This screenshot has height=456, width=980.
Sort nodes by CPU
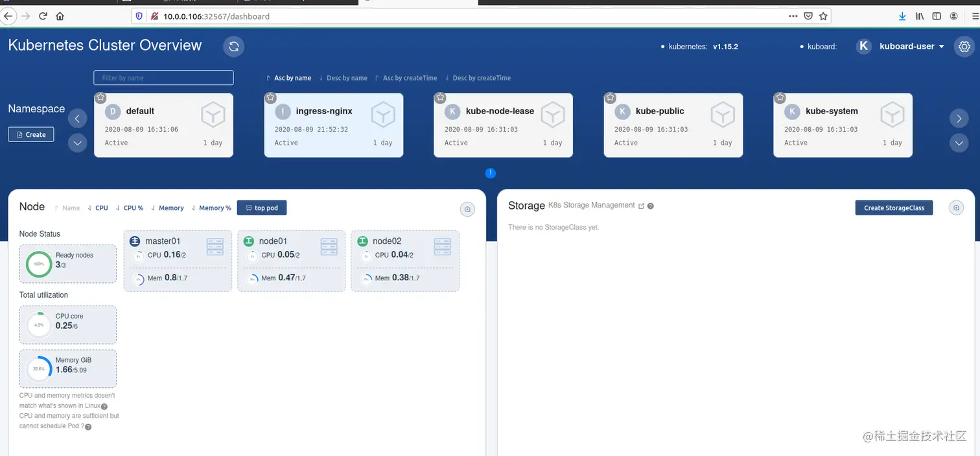coord(98,208)
